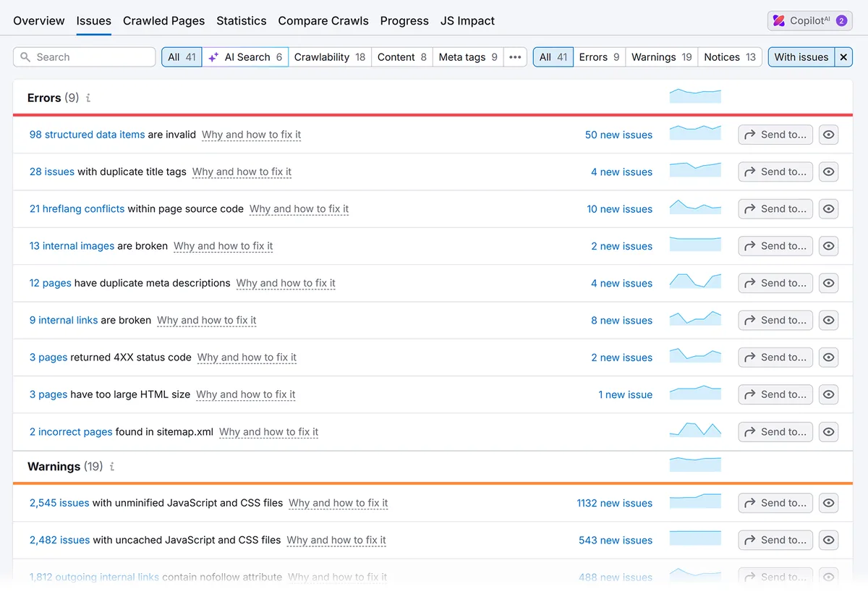Image resolution: width=868 pixels, height=592 pixels.
Task: Open the JS Impact tab
Action: [467, 21]
